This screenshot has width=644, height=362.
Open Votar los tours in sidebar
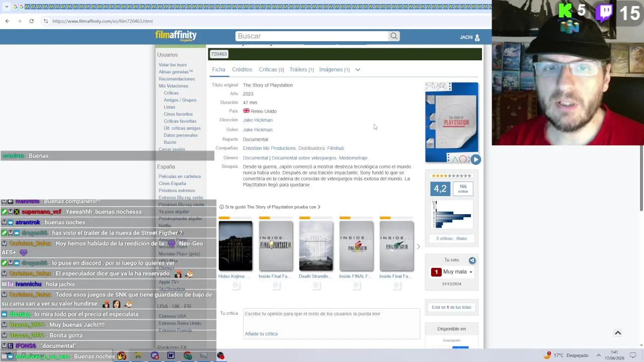tap(173, 65)
